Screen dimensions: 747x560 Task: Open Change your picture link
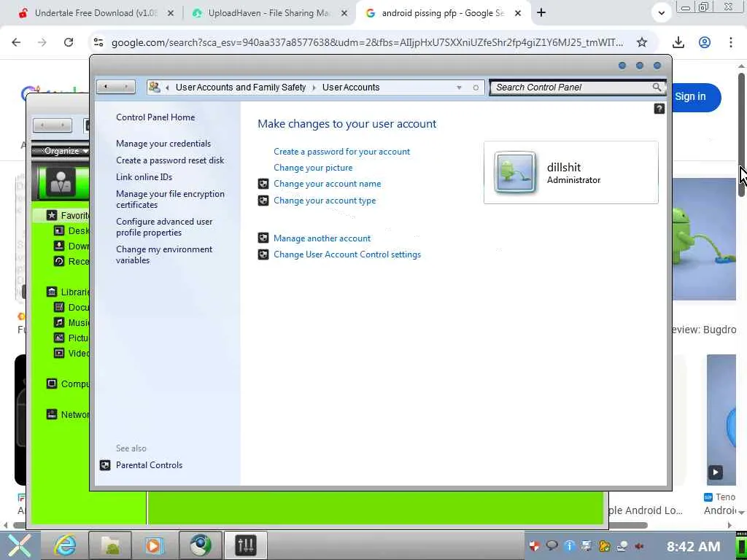click(313, 168)
